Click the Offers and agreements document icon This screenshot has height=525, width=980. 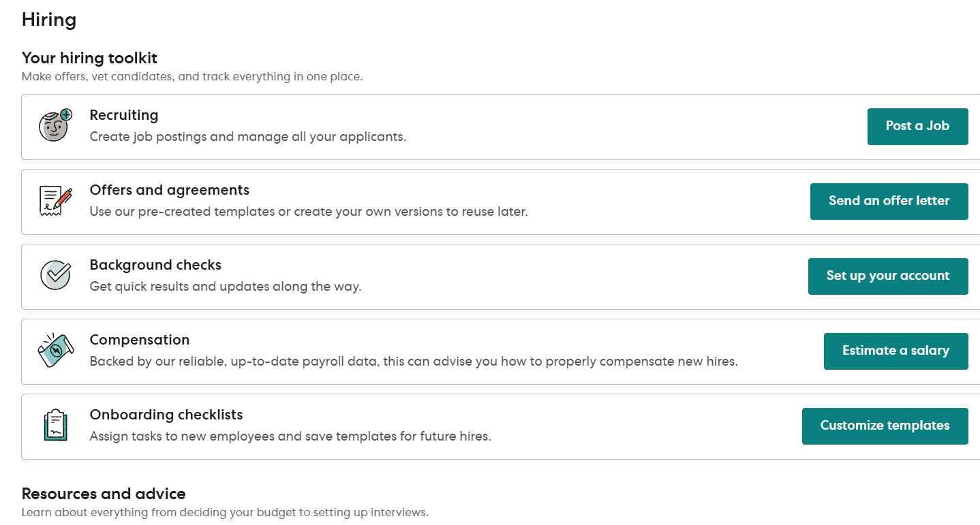pyautogui.click(x=55, y=201)
